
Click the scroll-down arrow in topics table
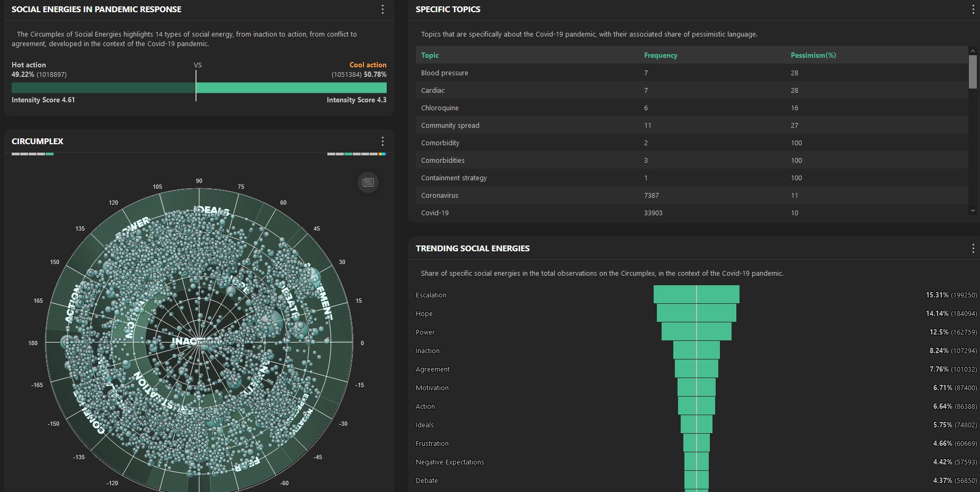pos(972,210)
